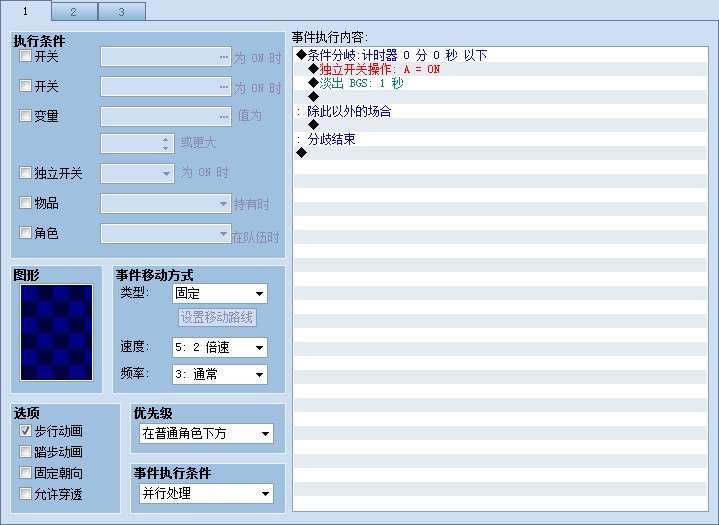Open the 类型 dropdown showing 固定

coord(220,293)
